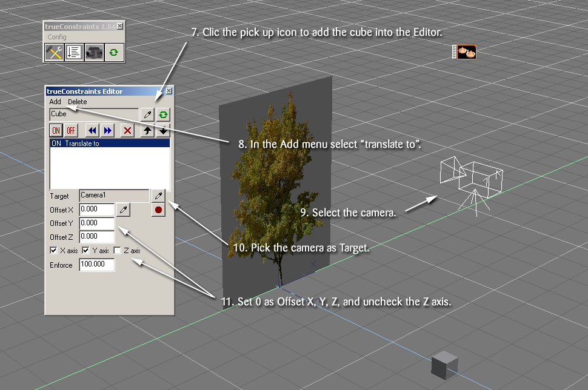Turn the constraint ON

click(x=56, y=130)
